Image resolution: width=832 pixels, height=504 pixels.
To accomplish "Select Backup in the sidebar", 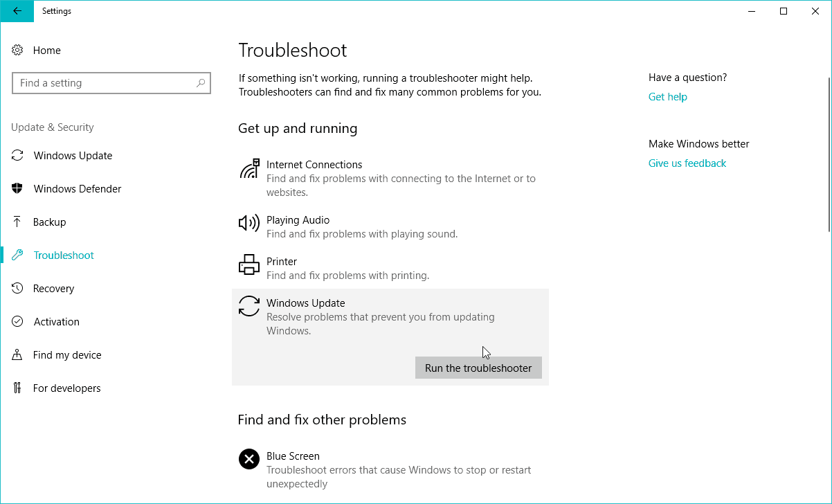I will 50,222.
